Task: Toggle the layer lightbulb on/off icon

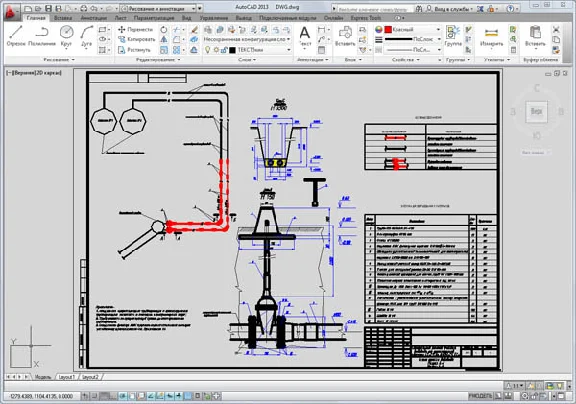Action: click(x=208, y=50)
